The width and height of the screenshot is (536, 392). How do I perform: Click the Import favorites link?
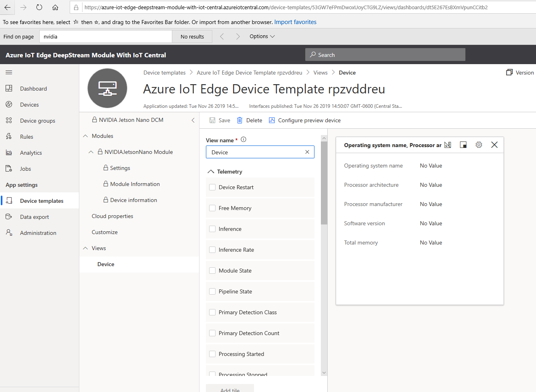pos(295,22)
